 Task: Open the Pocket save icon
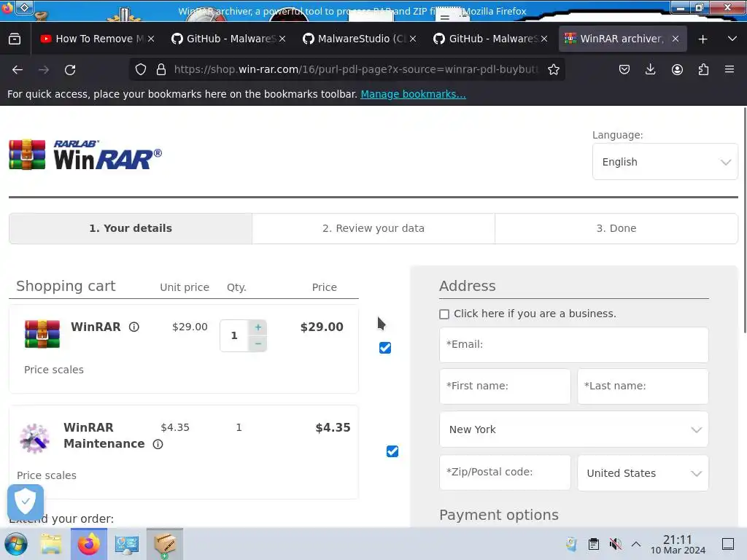624,69
